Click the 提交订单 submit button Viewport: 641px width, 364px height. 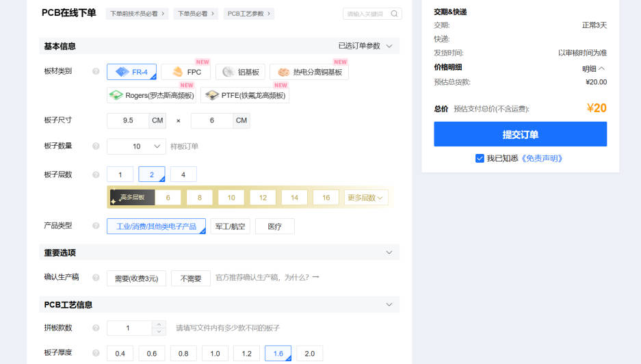(x=520, y=134)
